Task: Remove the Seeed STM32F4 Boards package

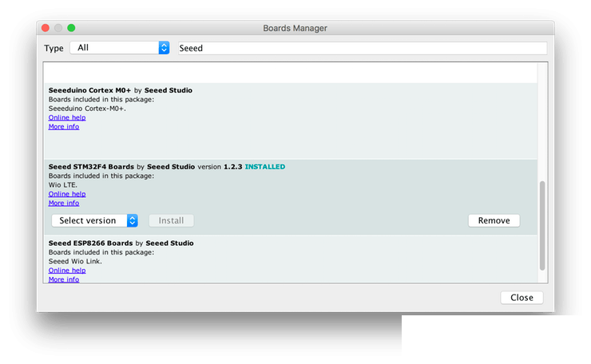Action: pyautogui.click(x=494, y=220)
